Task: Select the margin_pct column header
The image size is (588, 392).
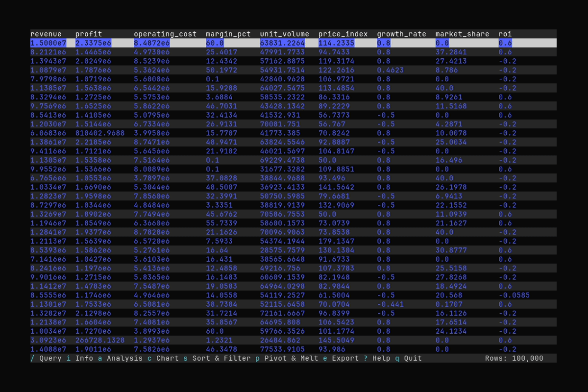Action: (x=228, y=34)
